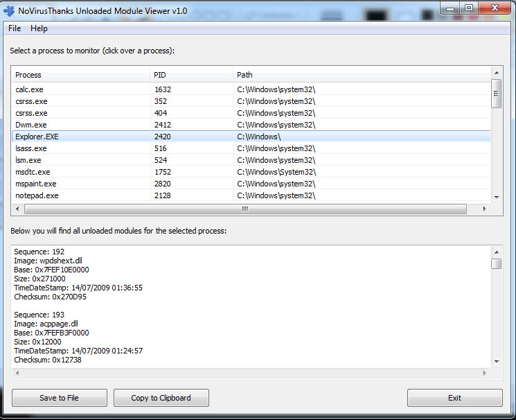
Task: Sort by the Process column header
Action: pos(81,75)
